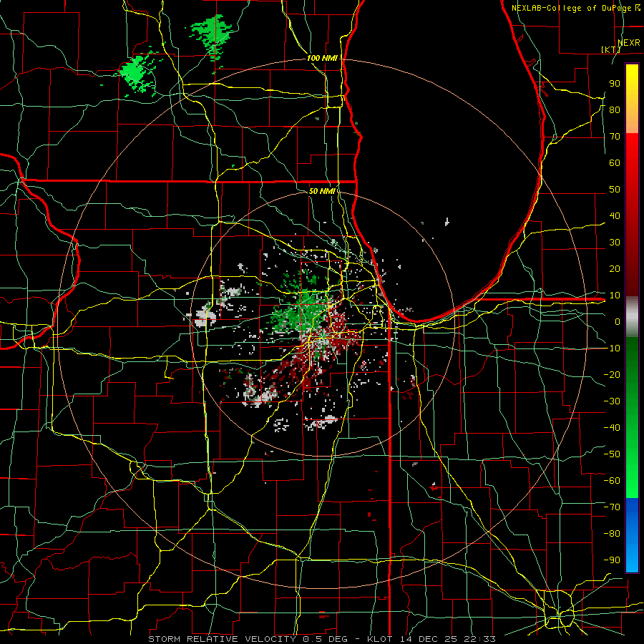This screenshot has height=644, width=644.
Task: Click the -30 value on the velocity scale
Action: [613, 401]
